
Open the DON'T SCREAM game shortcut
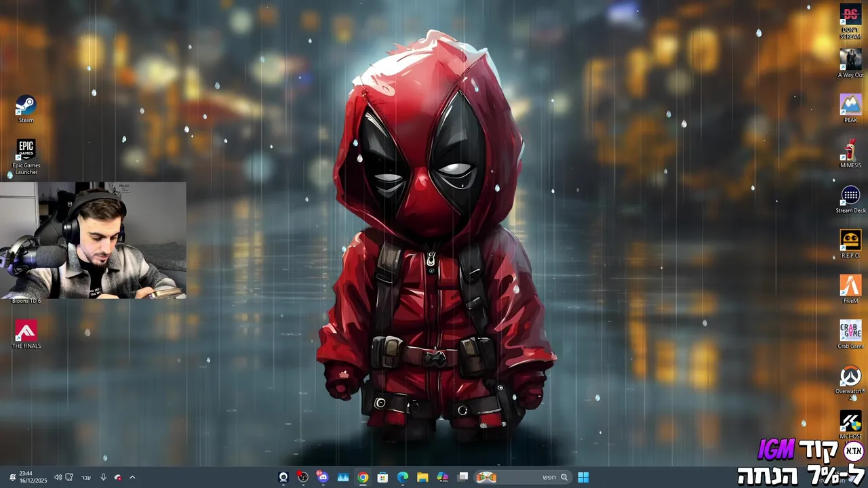pyautogui.click(x=850, y=22)
